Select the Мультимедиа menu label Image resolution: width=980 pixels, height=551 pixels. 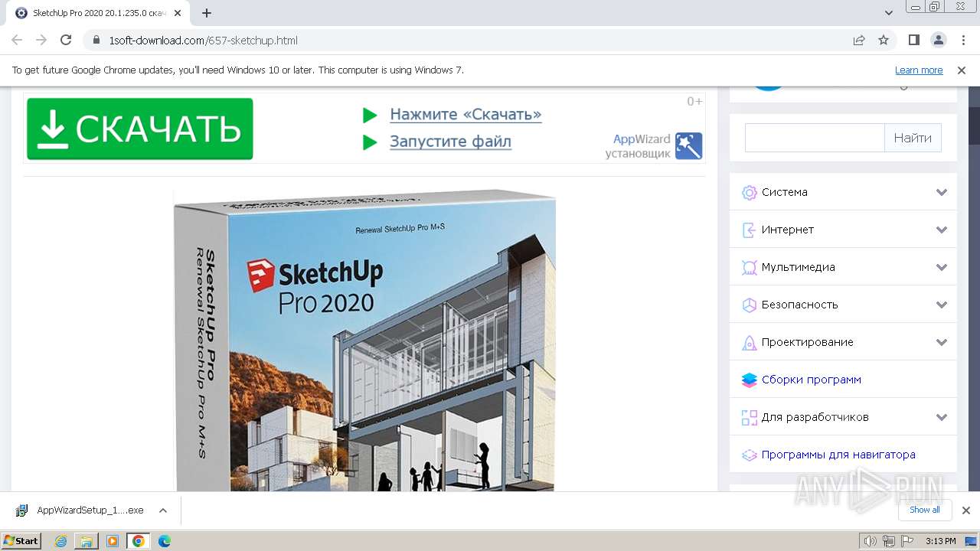[x=799, y=267]
